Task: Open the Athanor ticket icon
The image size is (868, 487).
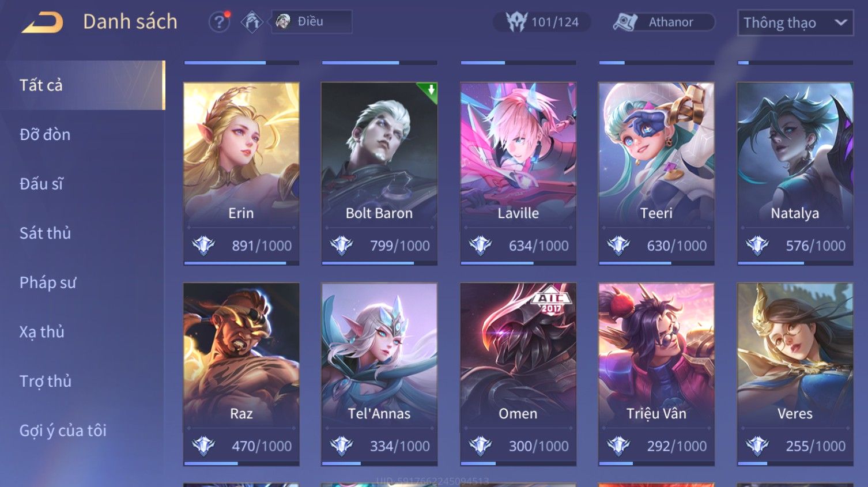Action: coord(625,22)
